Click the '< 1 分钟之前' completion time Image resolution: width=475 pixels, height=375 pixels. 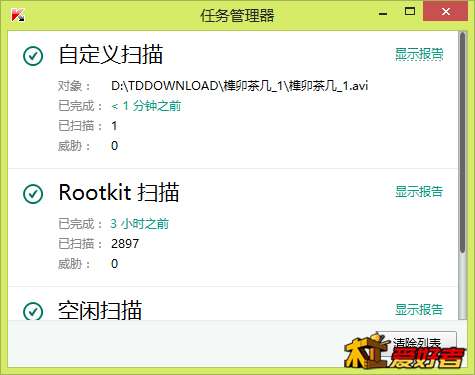(x=146, y=106)
